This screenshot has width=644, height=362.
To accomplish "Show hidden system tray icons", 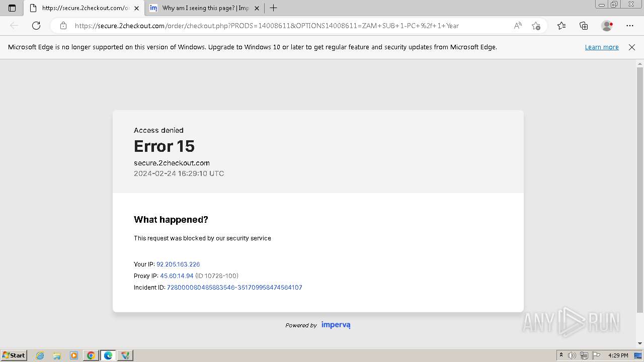I will (561, 355).
